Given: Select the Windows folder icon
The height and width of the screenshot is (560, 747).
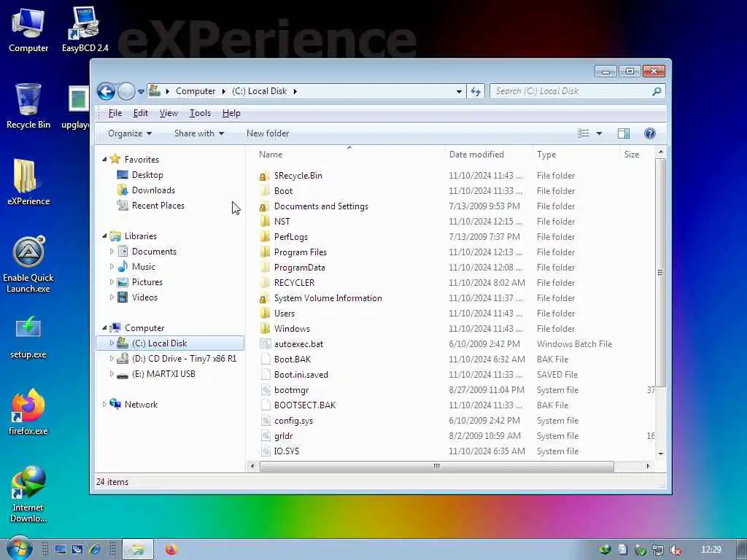Looking at the screenshot, I should 265,329.
